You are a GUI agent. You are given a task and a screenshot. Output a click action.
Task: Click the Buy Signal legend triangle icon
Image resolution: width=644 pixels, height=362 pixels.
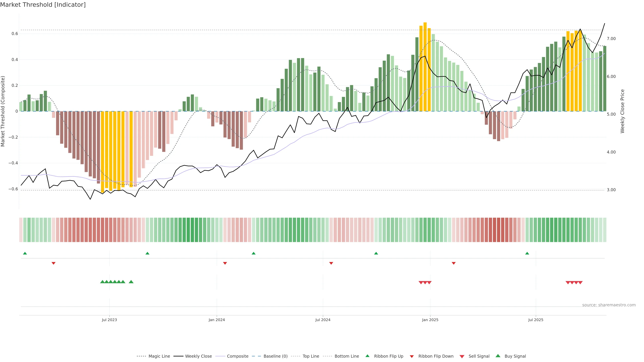click(498, 356)
